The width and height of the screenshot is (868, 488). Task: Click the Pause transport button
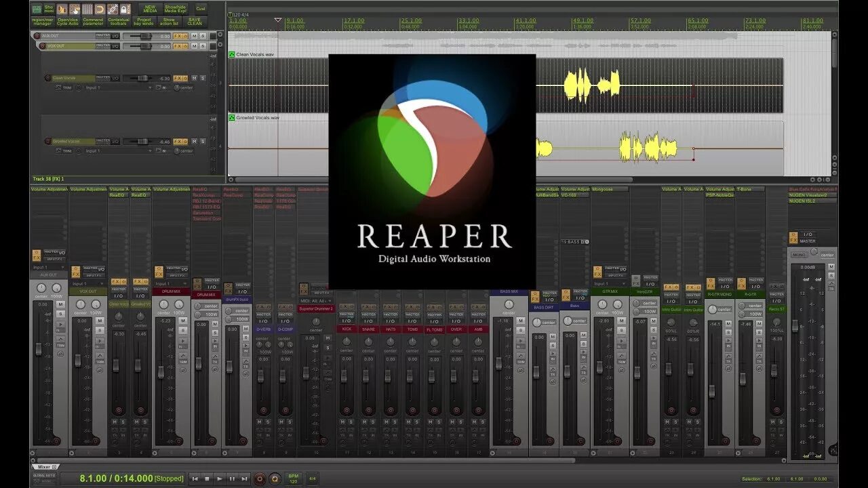[x=232, y=479]
